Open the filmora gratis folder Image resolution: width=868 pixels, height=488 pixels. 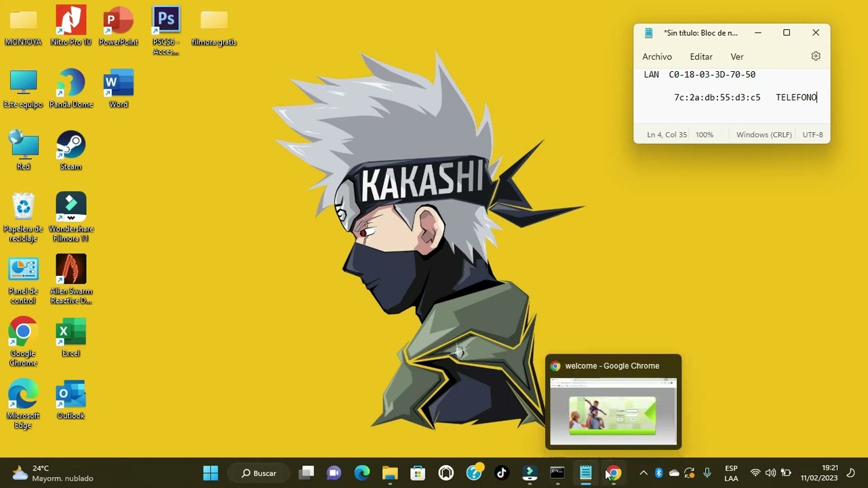point(214,27)
